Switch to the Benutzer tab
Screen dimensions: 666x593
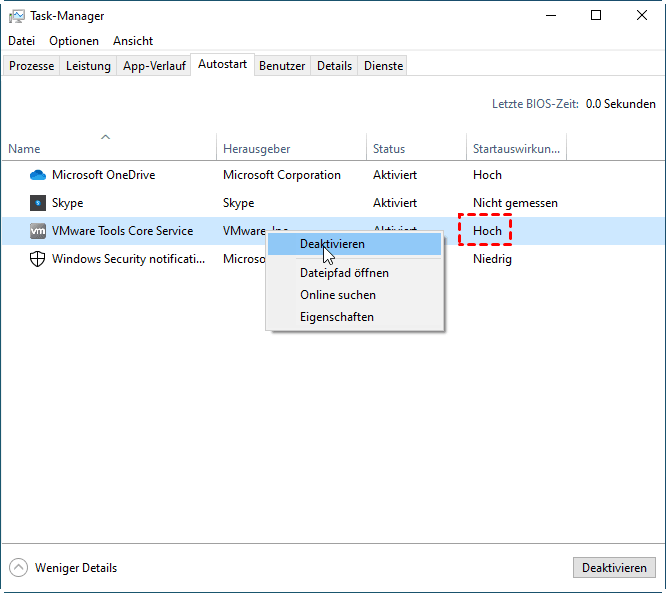coord(282,66)
